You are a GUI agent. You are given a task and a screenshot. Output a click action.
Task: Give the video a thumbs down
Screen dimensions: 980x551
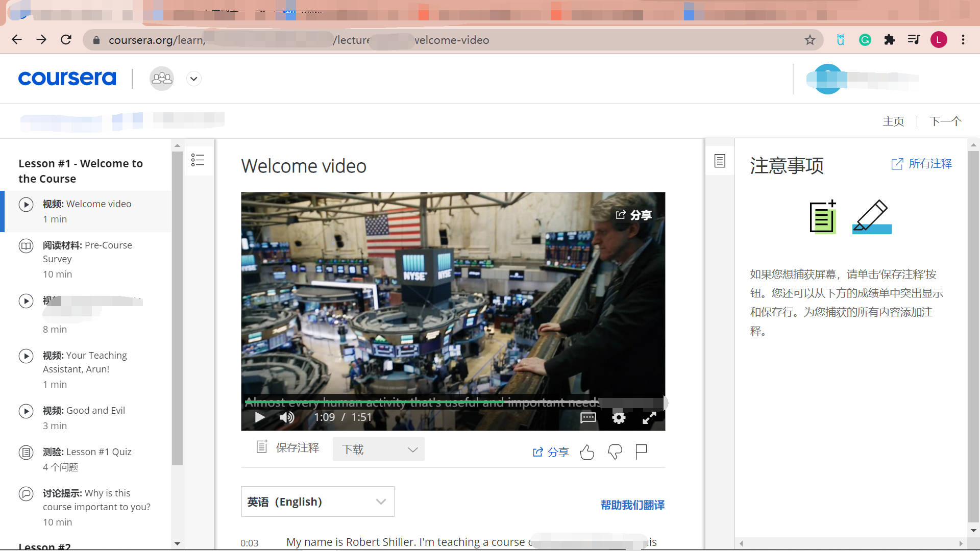tap(615, 452)
